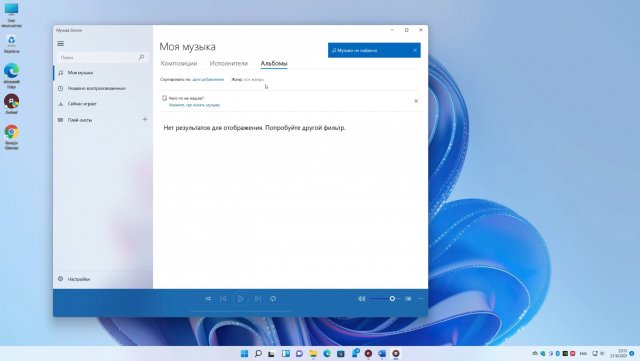Select This PC desktop icon
640x361 pixels.
(11, 15)
